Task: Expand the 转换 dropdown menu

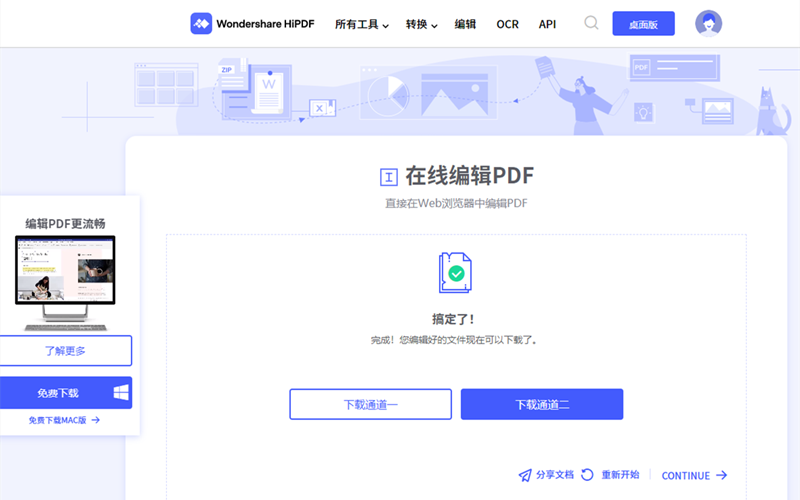Action: [x=421, y=24]
